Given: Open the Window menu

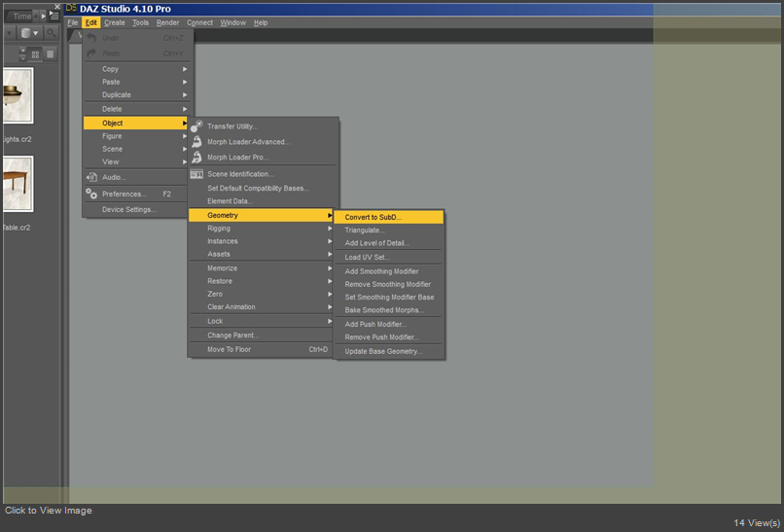Looking at the screenshot, I should click(x=233, y=22).
